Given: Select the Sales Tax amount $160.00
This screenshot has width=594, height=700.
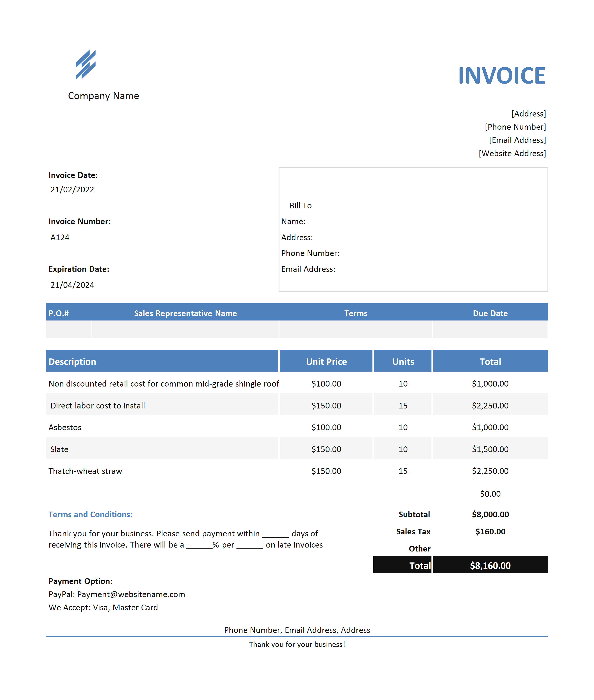Looking at the screenshot, I should pos(490,532).
